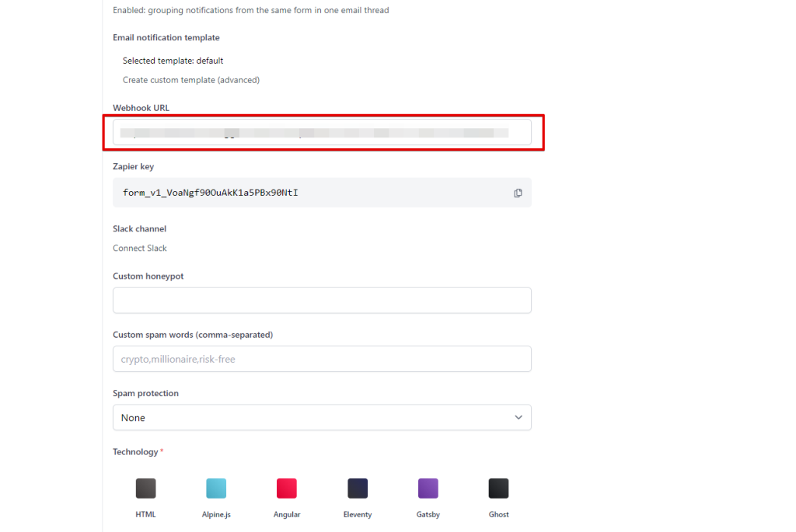This screenshot has width=796, height=532.
Task: Choose the Alpine.js technology icon
Action: (216, 489)
